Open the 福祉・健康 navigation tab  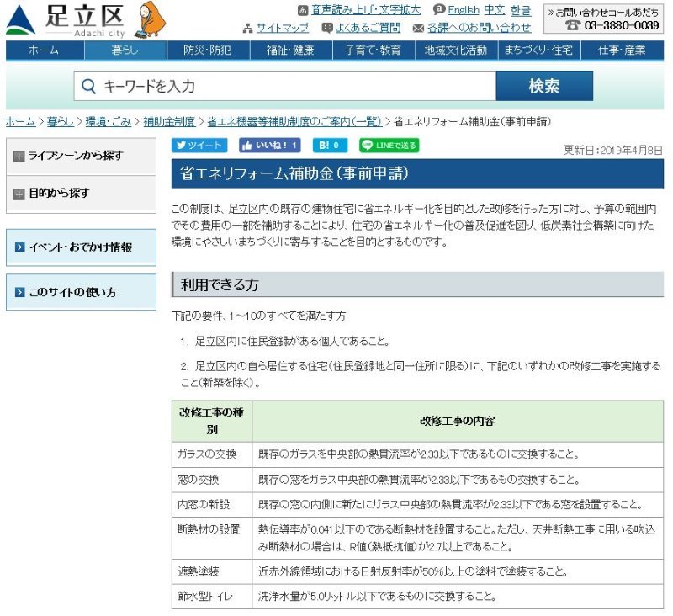pos(291,50)
